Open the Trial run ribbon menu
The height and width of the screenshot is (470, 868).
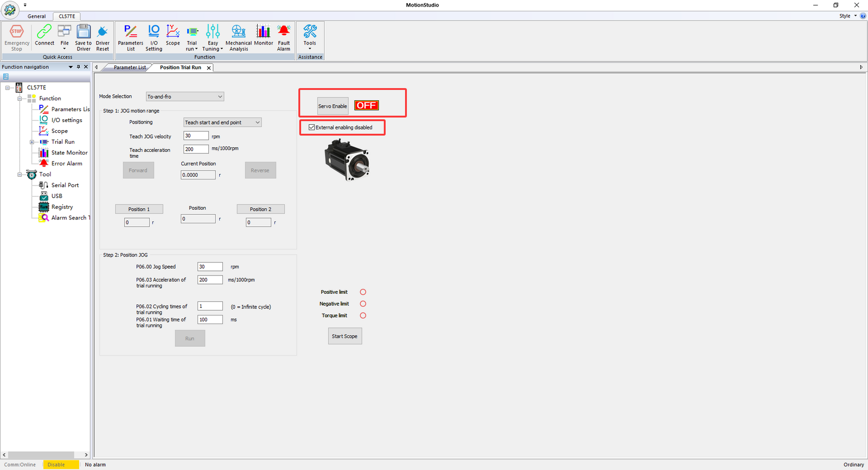[x=192, y=37]
